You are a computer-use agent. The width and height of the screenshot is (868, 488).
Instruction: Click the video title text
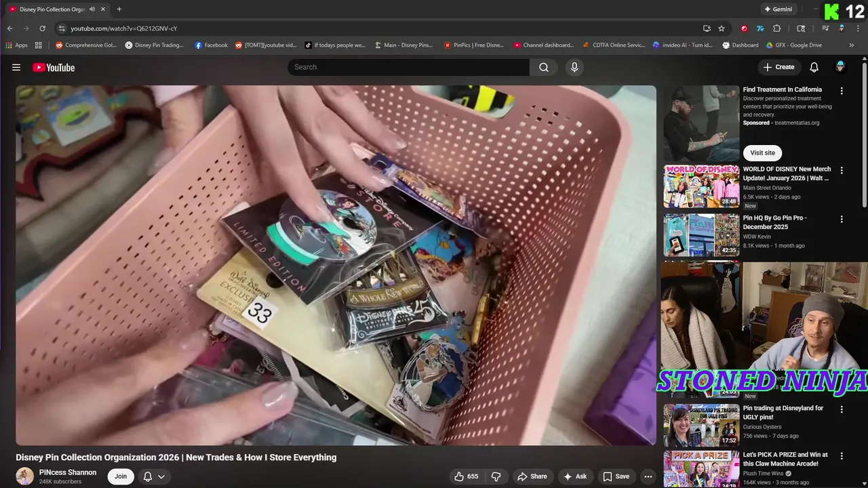coord(176,457)
